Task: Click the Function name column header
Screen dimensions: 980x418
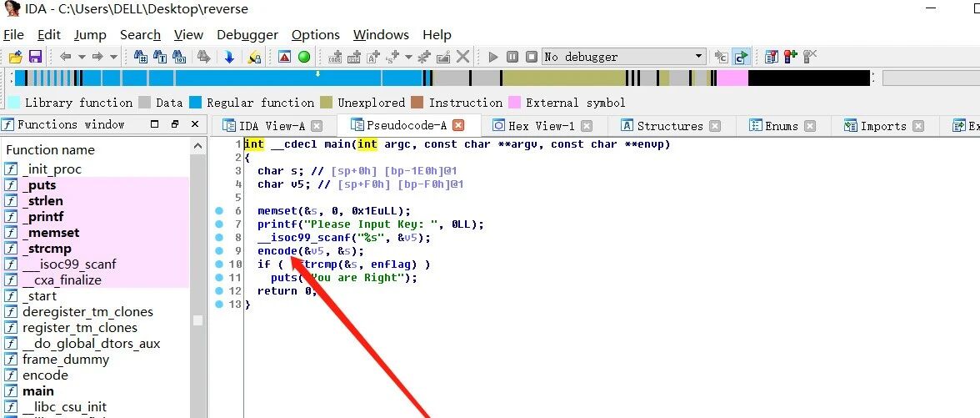Action: pyautogui.click(x=50, y=150)
